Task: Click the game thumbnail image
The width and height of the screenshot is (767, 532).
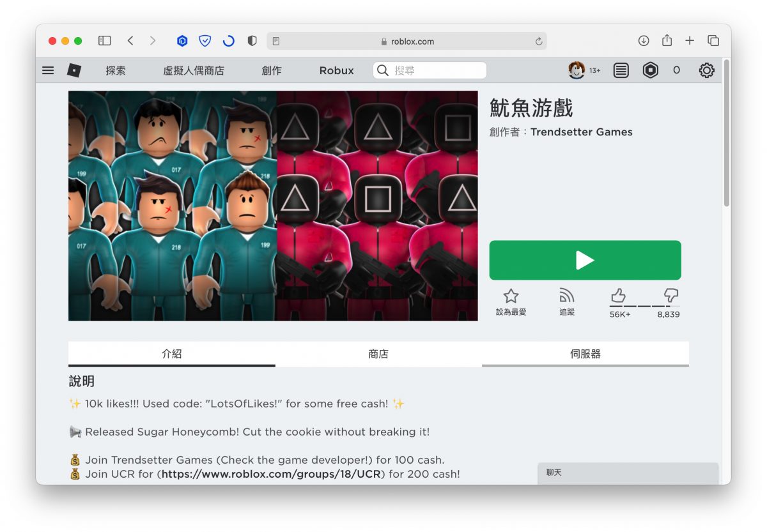Action: pos(273,206)
